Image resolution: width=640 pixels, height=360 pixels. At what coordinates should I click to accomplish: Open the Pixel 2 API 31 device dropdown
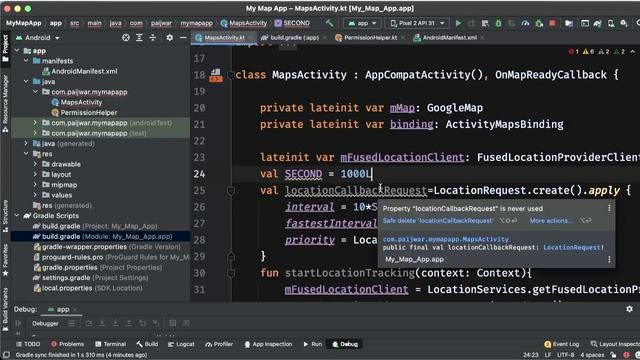point(417,23)
